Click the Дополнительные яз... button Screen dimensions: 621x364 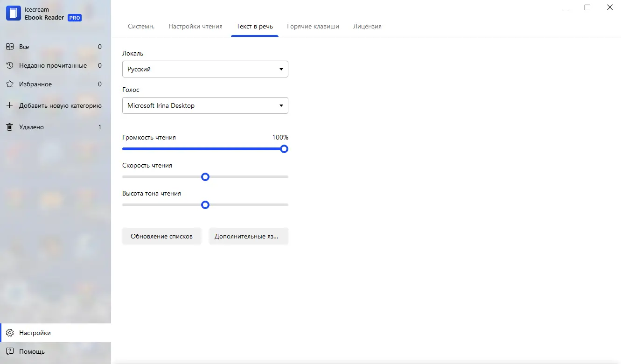[x=248, y=236]
